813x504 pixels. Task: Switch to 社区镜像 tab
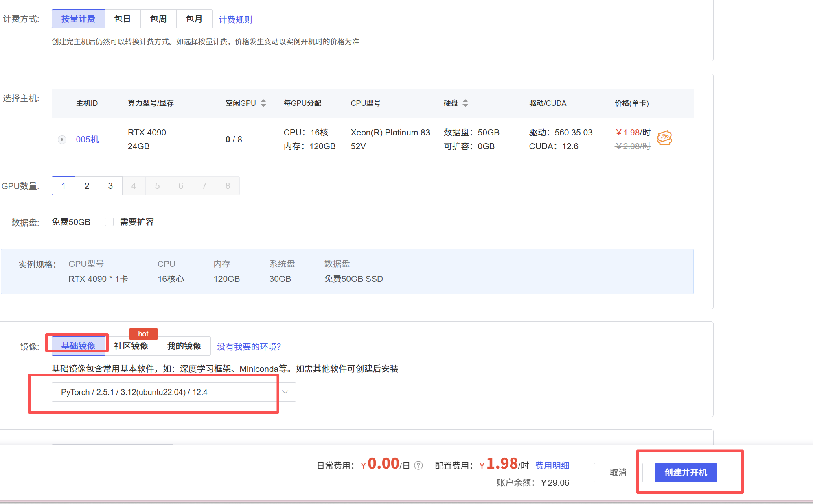pos(131,346)
